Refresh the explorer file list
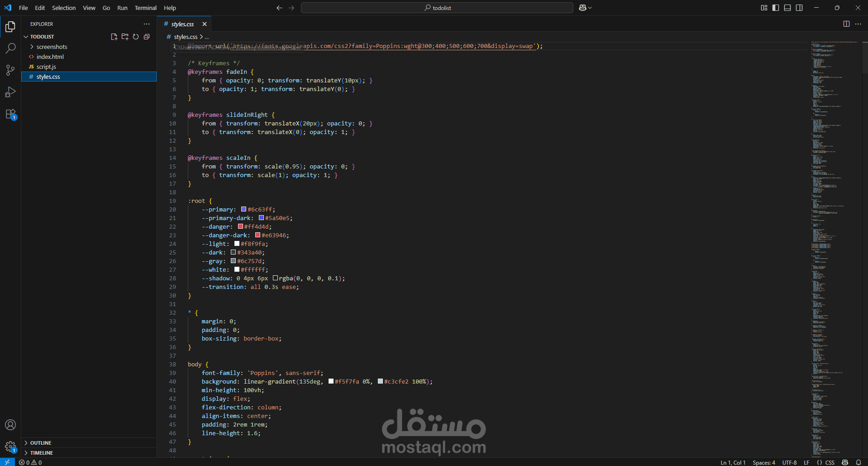 click(x=136, y=37)
